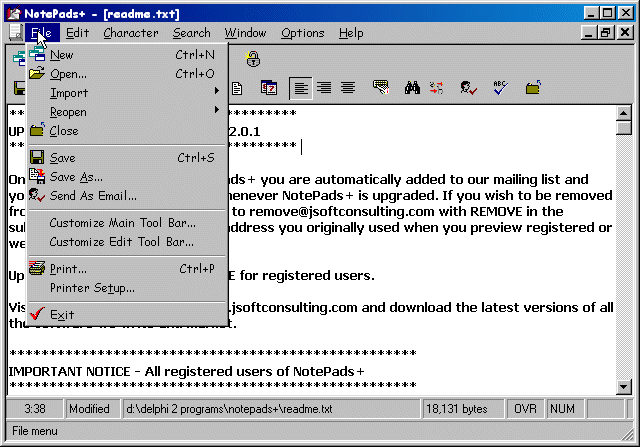Click the document page icon in edit toolbar
This screenshot has width=640, height=447.
[x=237, y=88]
